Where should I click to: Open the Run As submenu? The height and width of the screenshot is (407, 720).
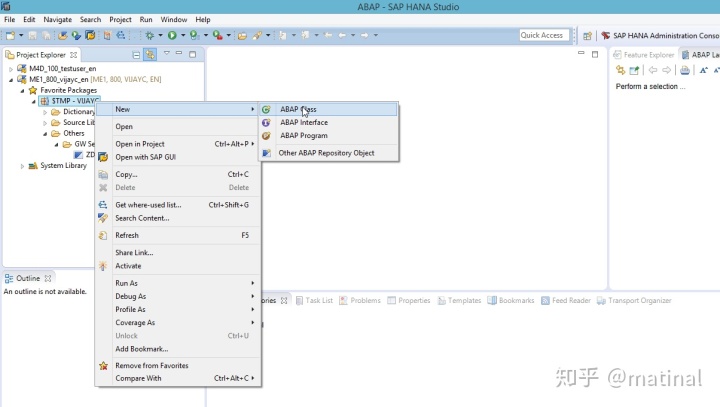click(178, 283)
